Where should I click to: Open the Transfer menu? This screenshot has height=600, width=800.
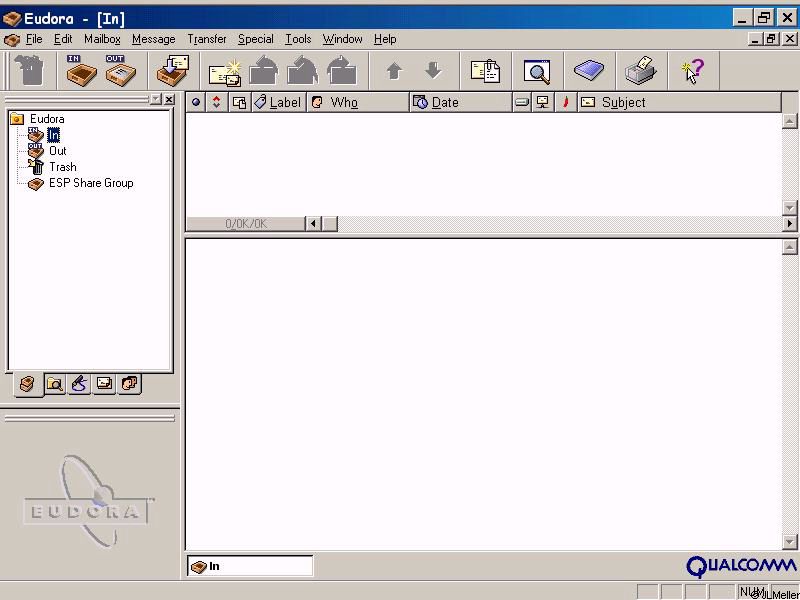[x=207, y=39]
